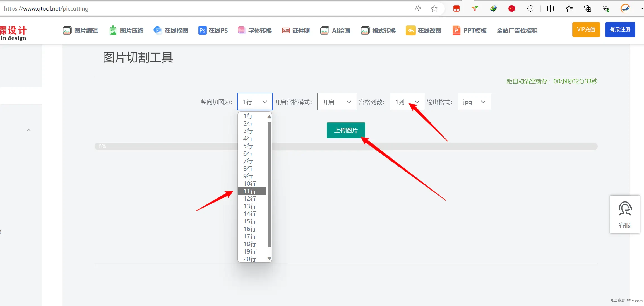The image size is (644, 306).
Task: Open the 开启宫格模式 dropdown
Action: 337,102
